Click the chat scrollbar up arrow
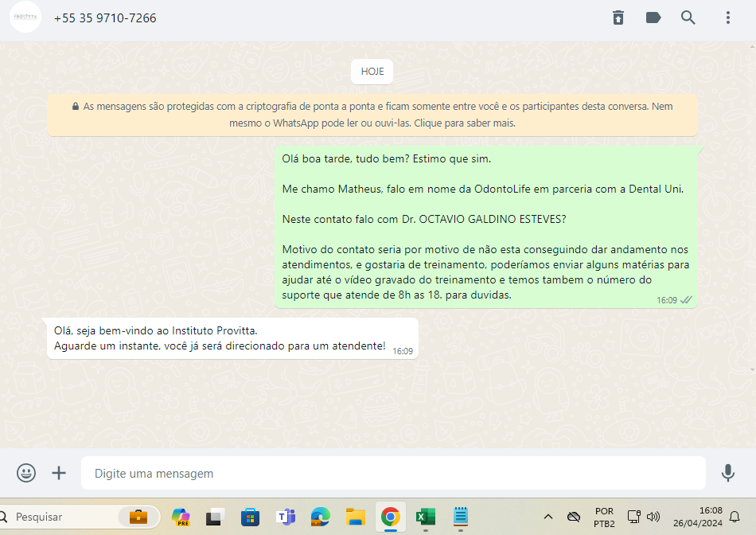This screenshot has height=535, width=756. [753, 47]
